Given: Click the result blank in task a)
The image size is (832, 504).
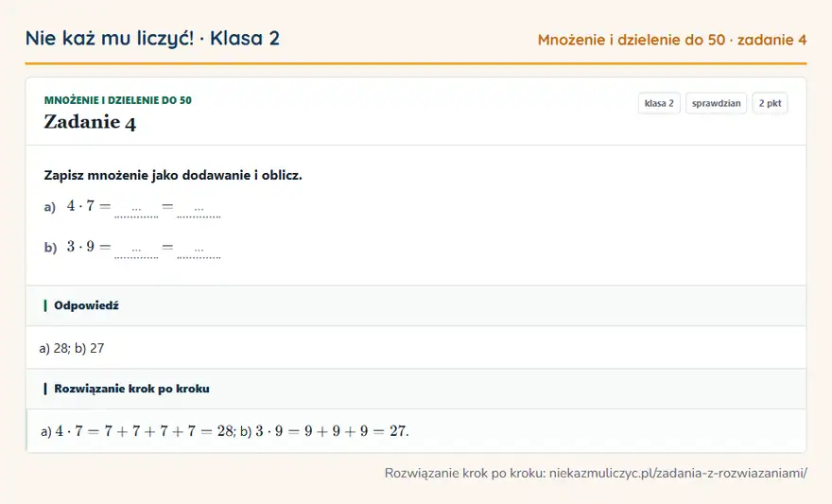Looking at the screenshot, I should click(199, 210).
